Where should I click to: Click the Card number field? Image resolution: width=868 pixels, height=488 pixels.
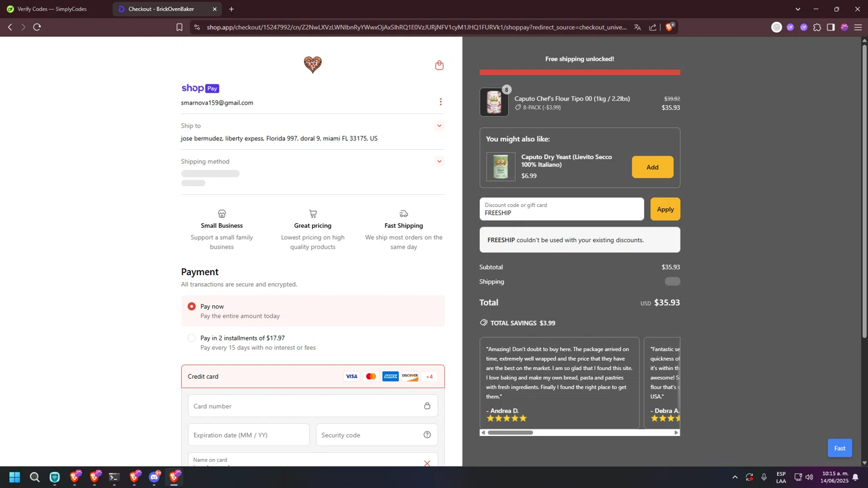(x=313, y=406)
